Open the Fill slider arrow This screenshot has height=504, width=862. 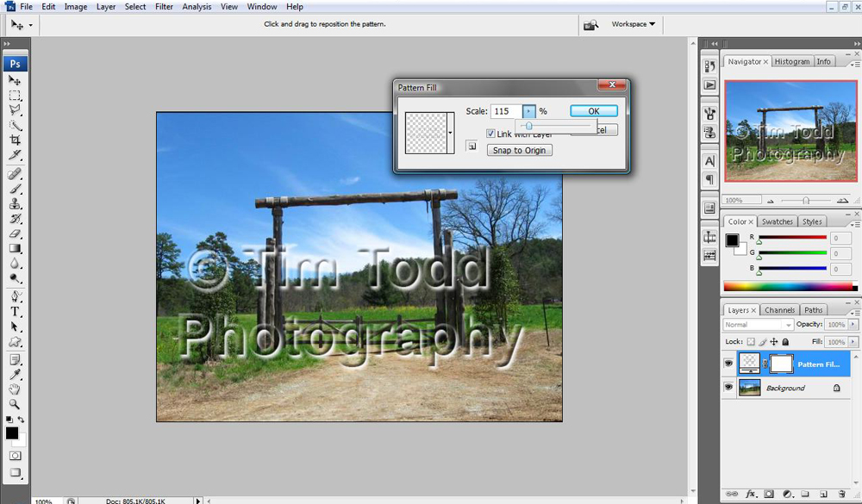point(853,342)
